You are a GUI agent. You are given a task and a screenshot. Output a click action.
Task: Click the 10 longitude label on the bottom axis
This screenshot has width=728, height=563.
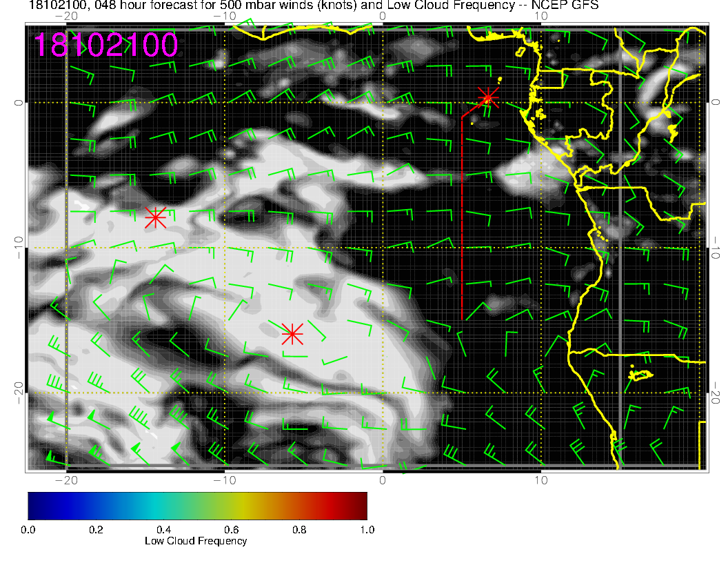(541, 480)
